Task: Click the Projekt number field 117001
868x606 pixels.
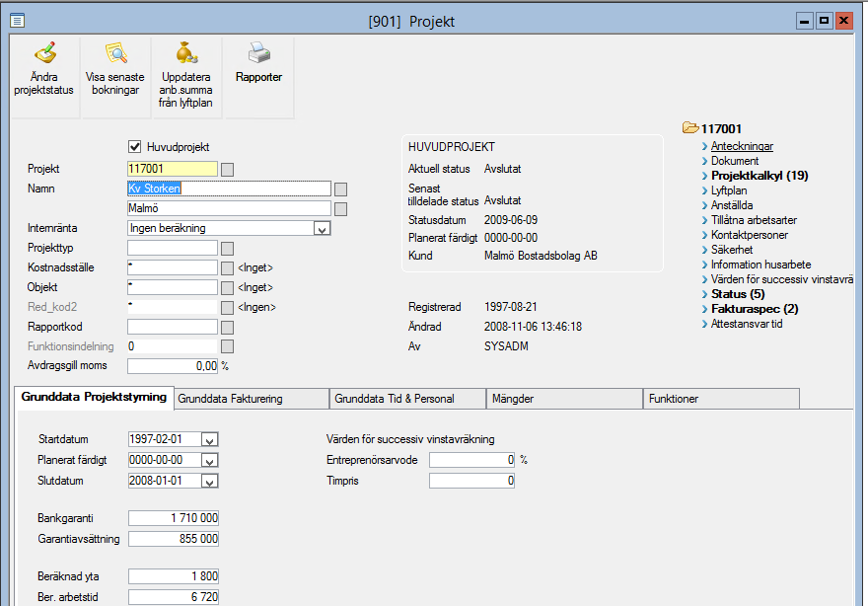Action: (173, 169)
